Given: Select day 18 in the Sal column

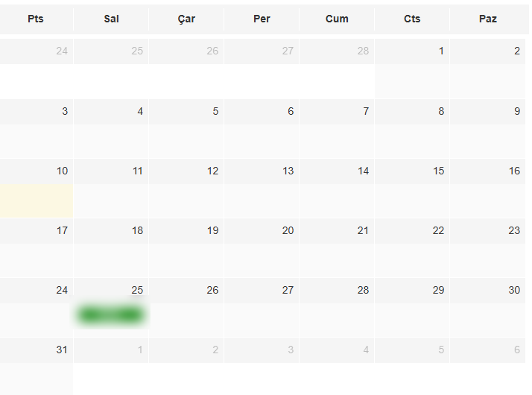Looking at the screenshot, I should (137, 230).
